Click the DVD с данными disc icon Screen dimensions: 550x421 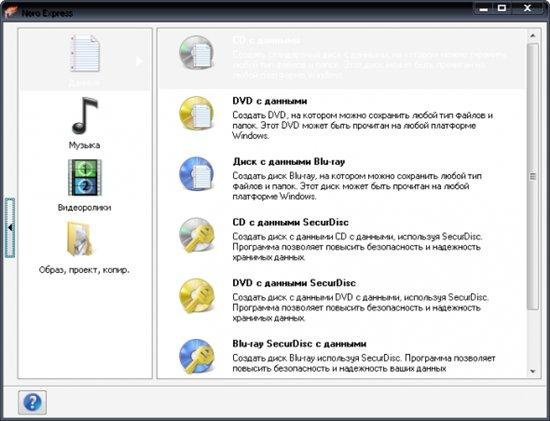coord(196,113)
